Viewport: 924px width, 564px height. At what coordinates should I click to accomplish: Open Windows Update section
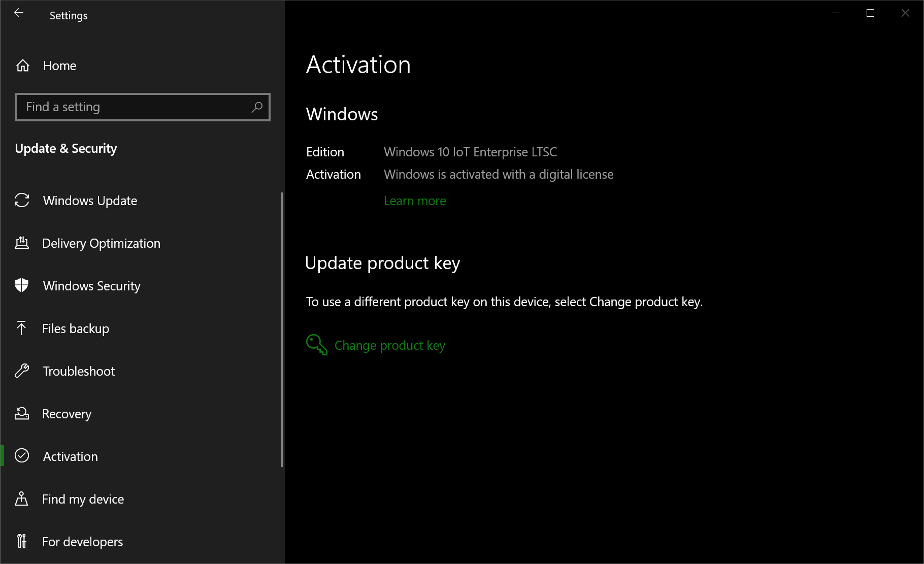90,201
